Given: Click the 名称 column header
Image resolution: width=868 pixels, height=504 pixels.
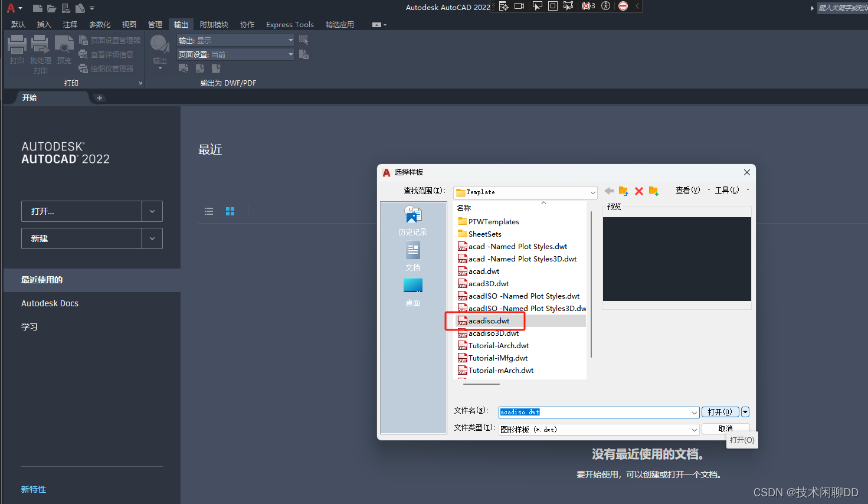Looking at the screenshot, I should pos(464,208).
